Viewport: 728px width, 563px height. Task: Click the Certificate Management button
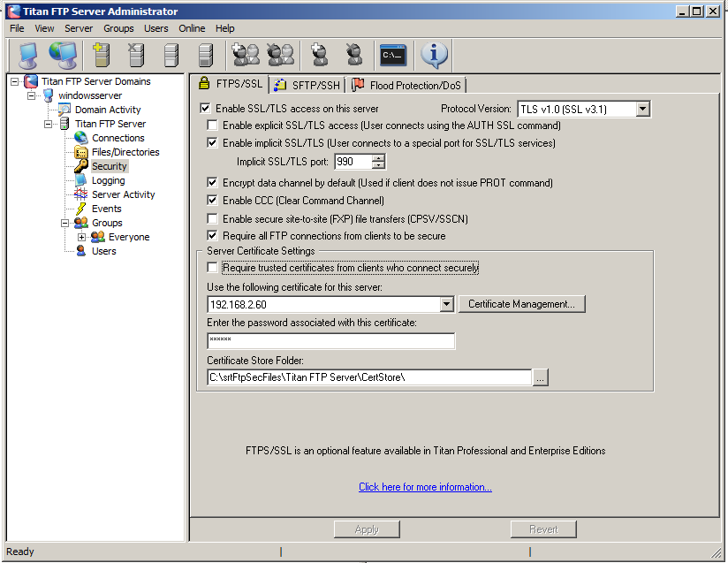(x=522, y=304)
